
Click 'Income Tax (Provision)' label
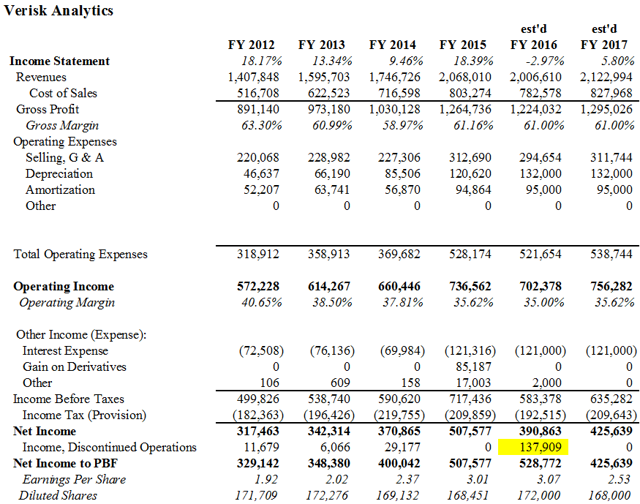click(84, 415)
